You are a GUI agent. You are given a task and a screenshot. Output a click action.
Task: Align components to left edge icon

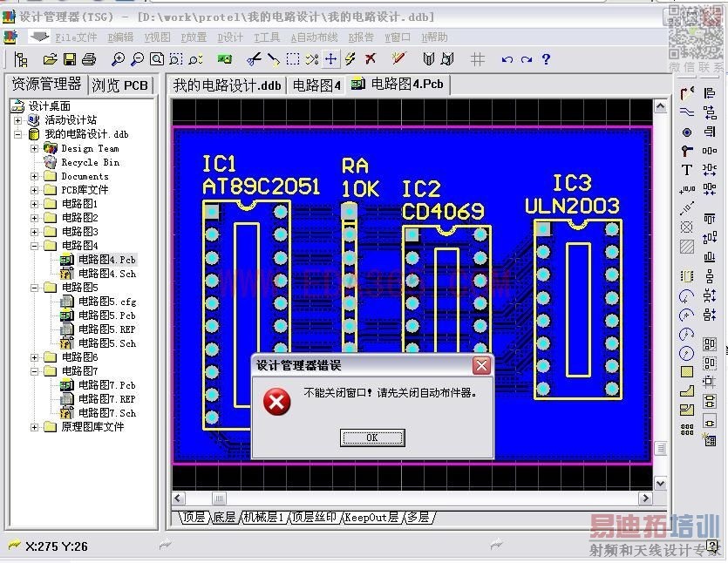[x=709, y=93]
